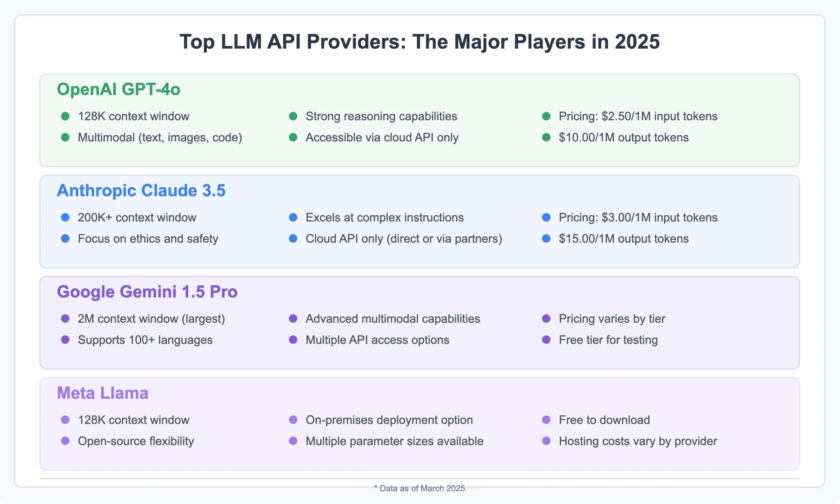This screenshot has width=840, height=504.
Task: Click "Supports 100+ languages" text
Action: click(x=145, y=340)
